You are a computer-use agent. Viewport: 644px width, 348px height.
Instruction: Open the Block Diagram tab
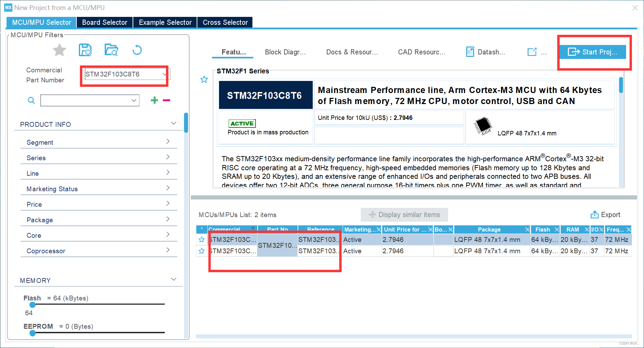click(285, 52)
